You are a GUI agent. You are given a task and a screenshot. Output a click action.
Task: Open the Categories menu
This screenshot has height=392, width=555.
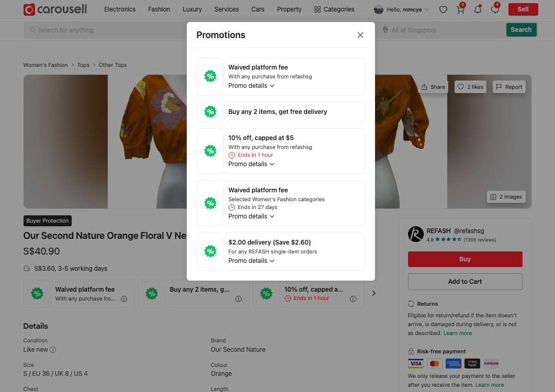click(x=334, y=9)
